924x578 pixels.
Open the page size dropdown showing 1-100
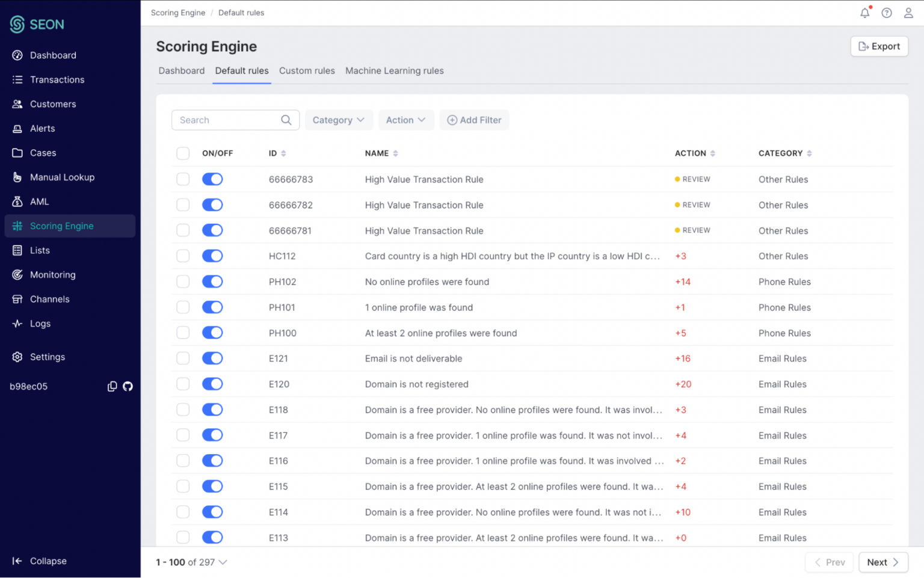point(191,562)
